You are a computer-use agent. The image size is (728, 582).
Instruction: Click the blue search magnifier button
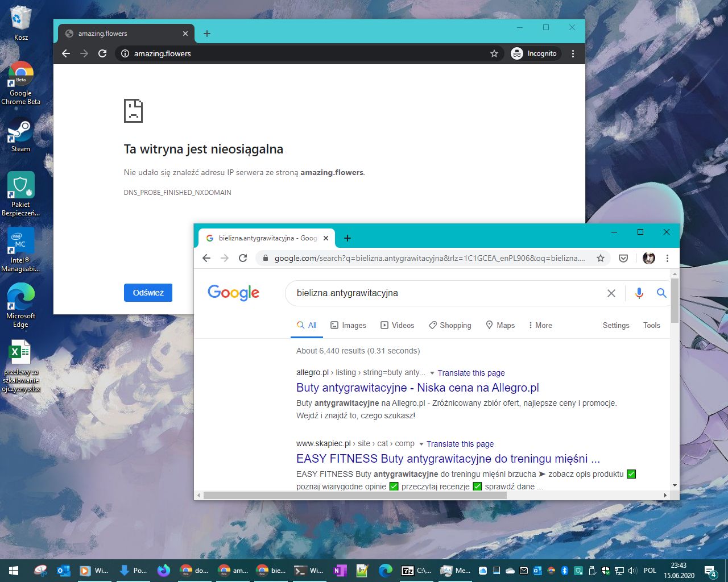[x=661, y=293]
